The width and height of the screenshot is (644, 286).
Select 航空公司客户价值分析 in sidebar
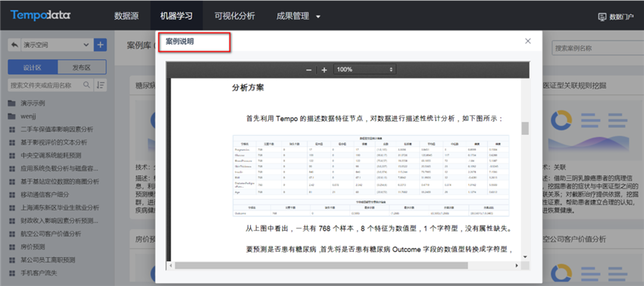[x=51, y=234]
